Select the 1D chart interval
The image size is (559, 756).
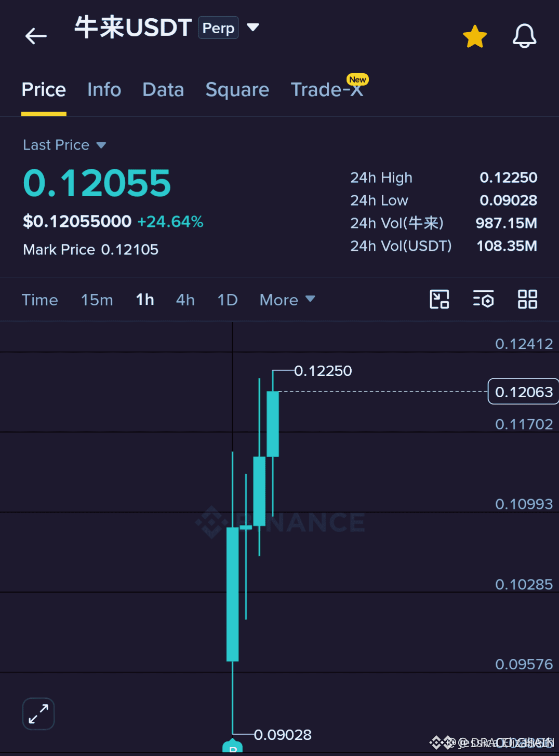click(x=228, y=300)
